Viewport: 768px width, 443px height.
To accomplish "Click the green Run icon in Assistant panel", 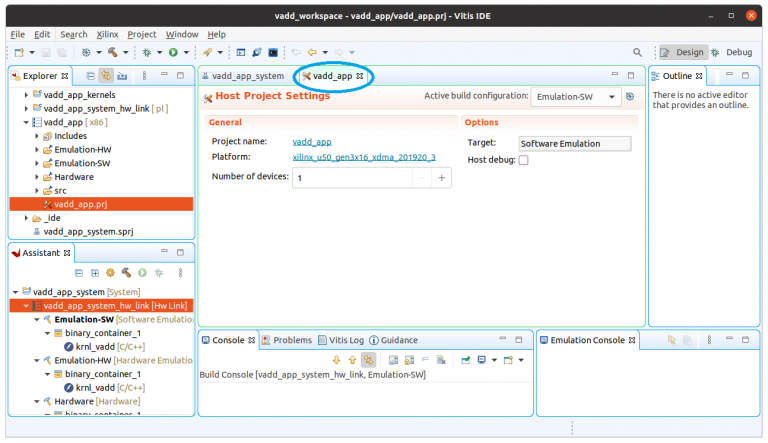I will tap(142, 272).
